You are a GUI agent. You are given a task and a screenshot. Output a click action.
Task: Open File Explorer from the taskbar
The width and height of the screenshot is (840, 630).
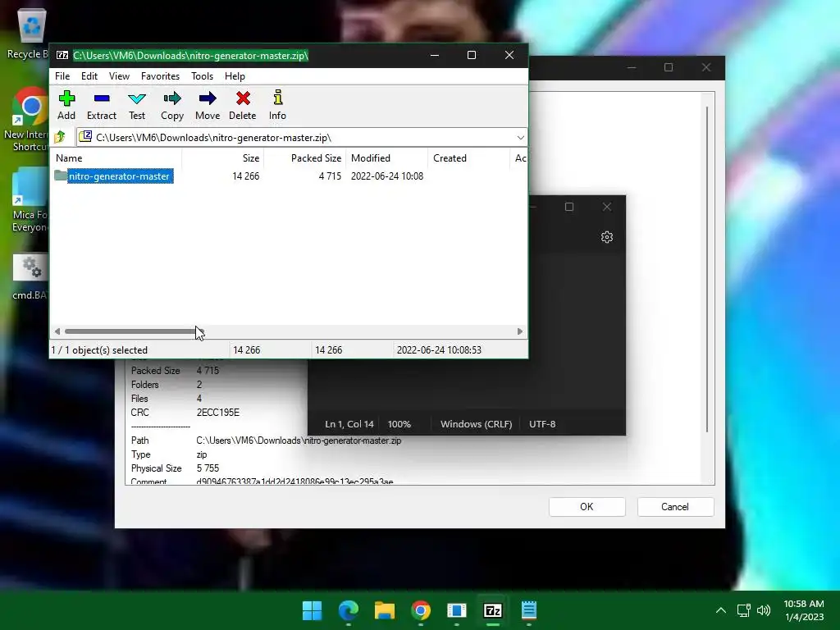pos(385,610)
